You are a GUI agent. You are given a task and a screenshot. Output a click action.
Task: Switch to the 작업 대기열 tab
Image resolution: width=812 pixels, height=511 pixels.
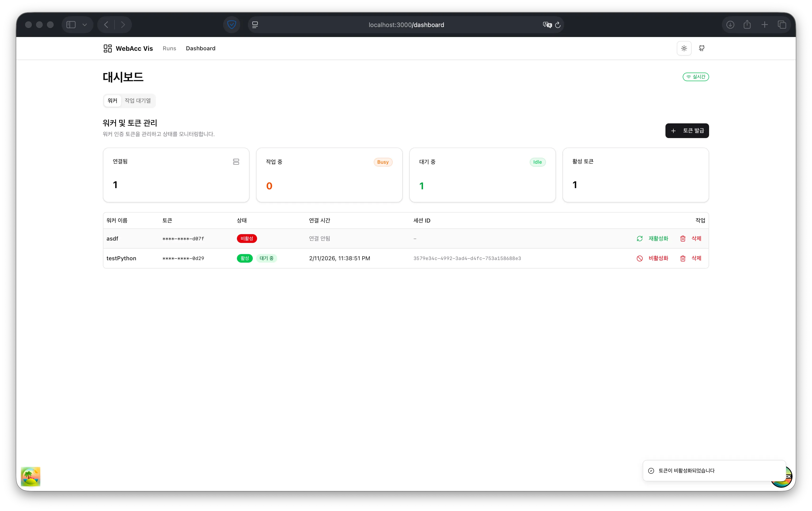(138, 101)
